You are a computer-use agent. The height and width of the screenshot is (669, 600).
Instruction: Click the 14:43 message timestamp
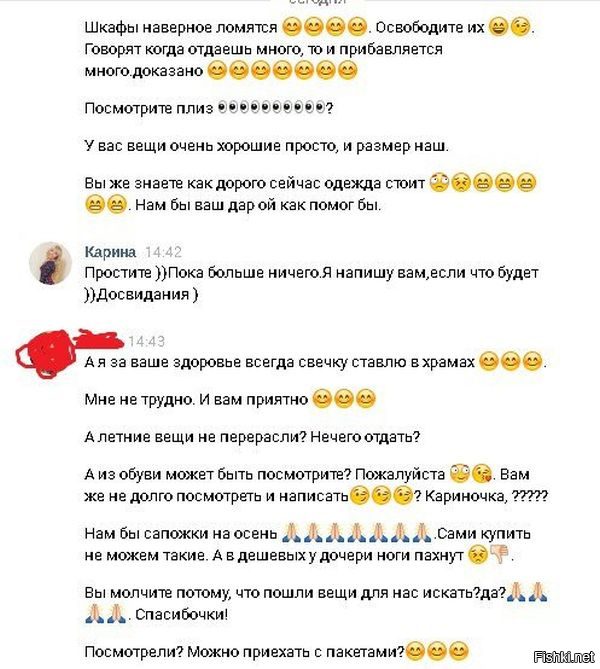pyautogui.click(x=146, y=341)
